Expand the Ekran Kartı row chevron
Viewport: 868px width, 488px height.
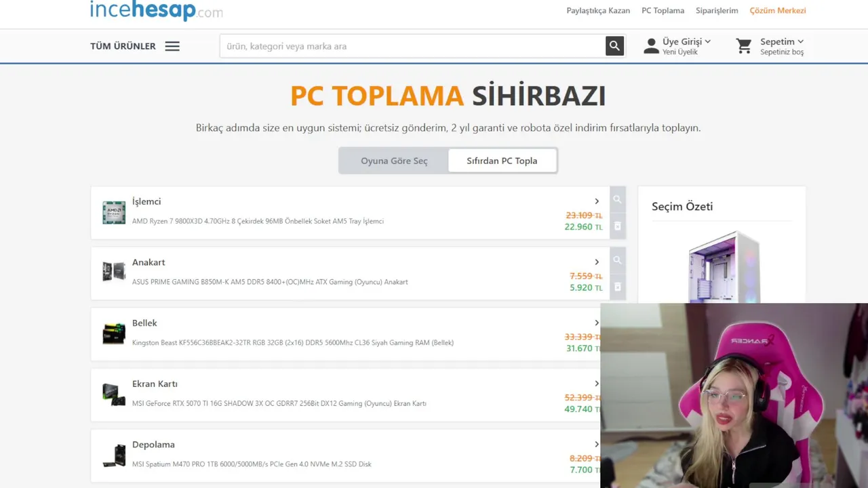point(597,384)
